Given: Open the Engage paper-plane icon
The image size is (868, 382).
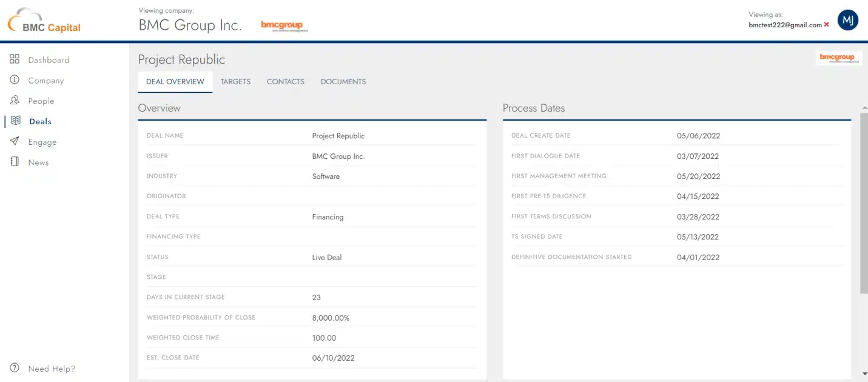Looking at the screenshot, I should coord(15,141).
